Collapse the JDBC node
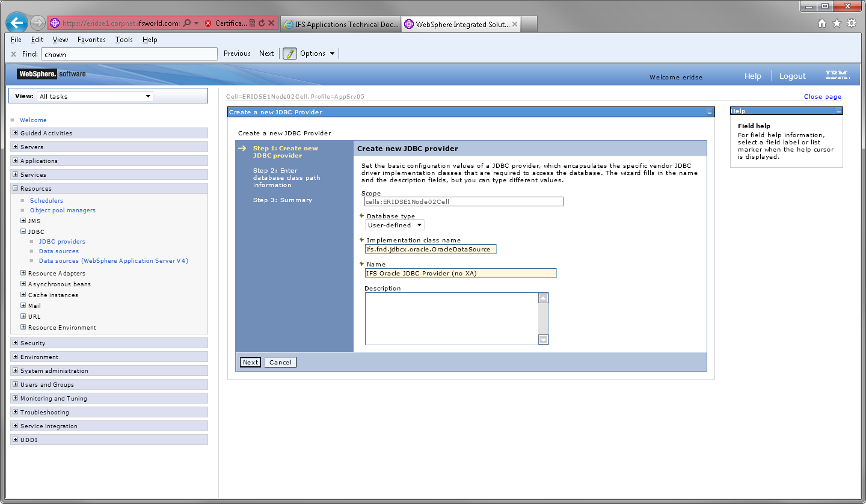The image size is (866, 504). 23,232
